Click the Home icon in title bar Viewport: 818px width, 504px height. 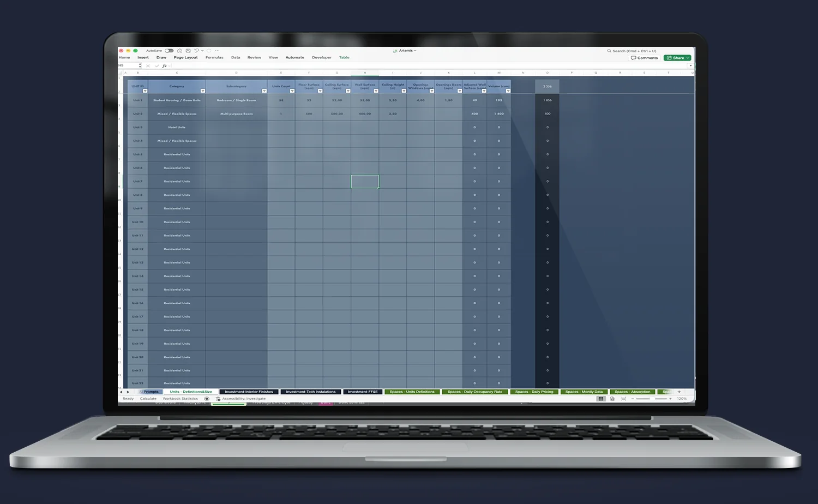point(179,51)
